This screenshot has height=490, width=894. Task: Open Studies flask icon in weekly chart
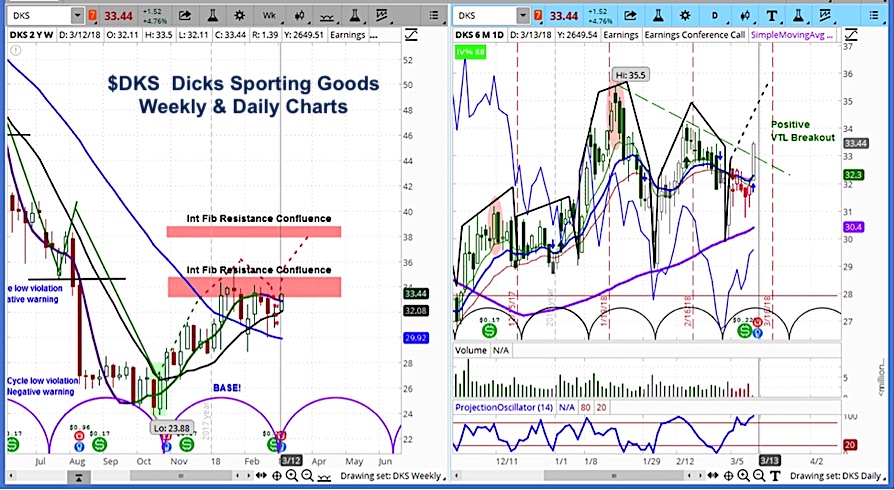pyautogui.click(x=212, y=15)
